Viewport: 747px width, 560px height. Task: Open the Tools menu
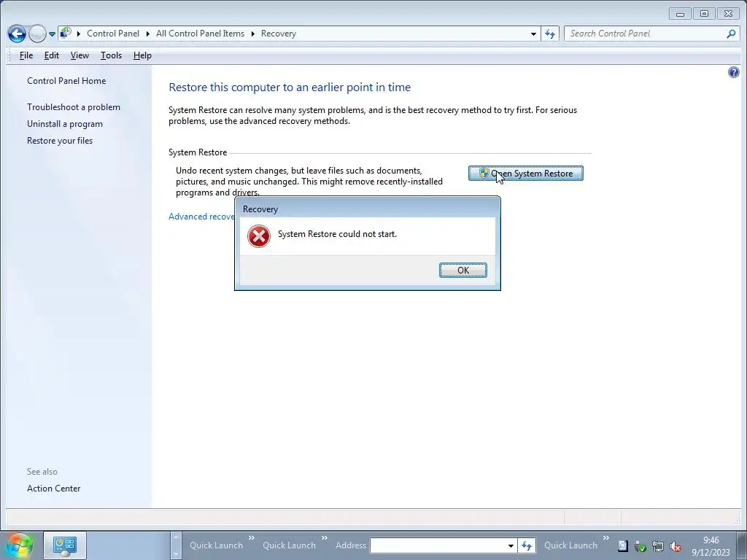pyautogui.click(x=111, y=55)
